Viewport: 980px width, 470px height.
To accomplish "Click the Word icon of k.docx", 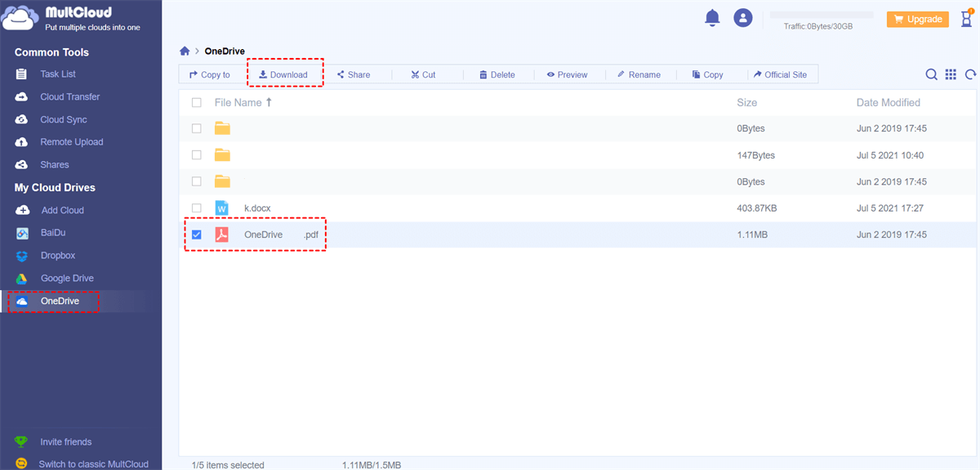I will (x=222, y=208).
